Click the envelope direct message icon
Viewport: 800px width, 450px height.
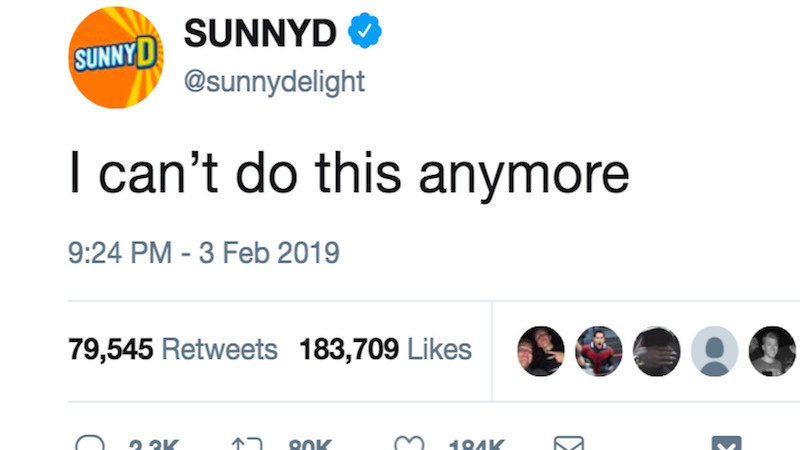567,443
